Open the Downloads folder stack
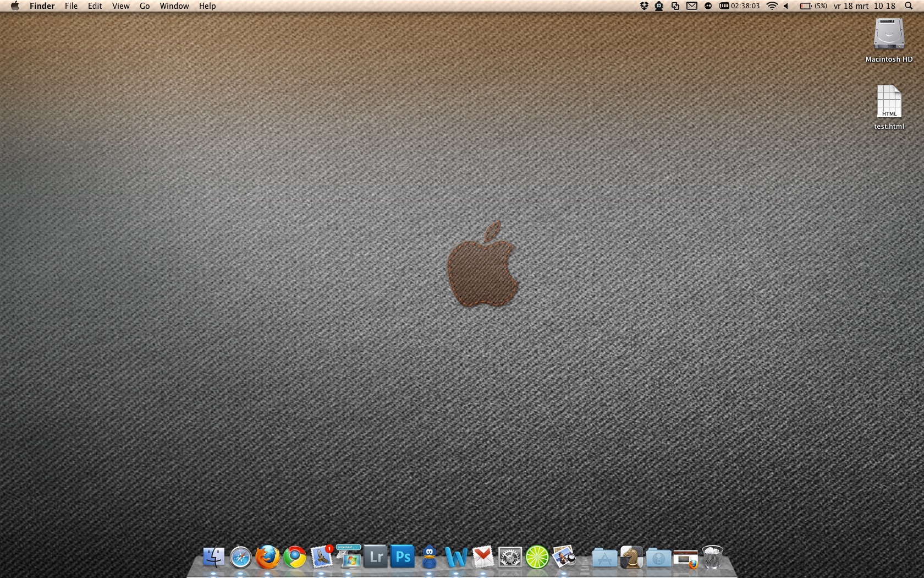Image resolution: width=924 pixels, height=578 pixels. tap(658, 557)
